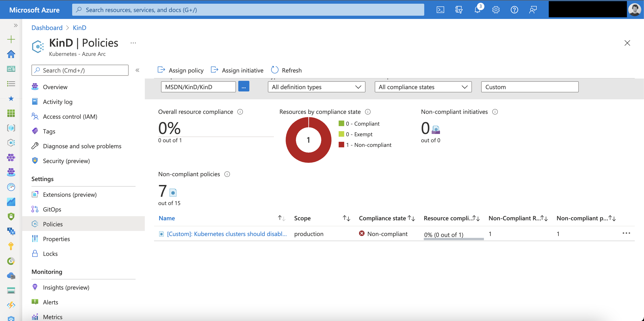Click the Refresh icon in the toolbar

point(275,70)
